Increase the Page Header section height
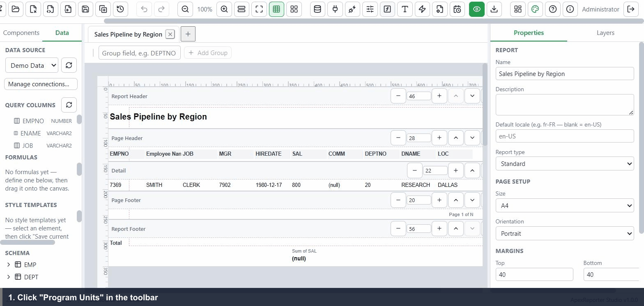The image size is (644, 306). [439, 138]
